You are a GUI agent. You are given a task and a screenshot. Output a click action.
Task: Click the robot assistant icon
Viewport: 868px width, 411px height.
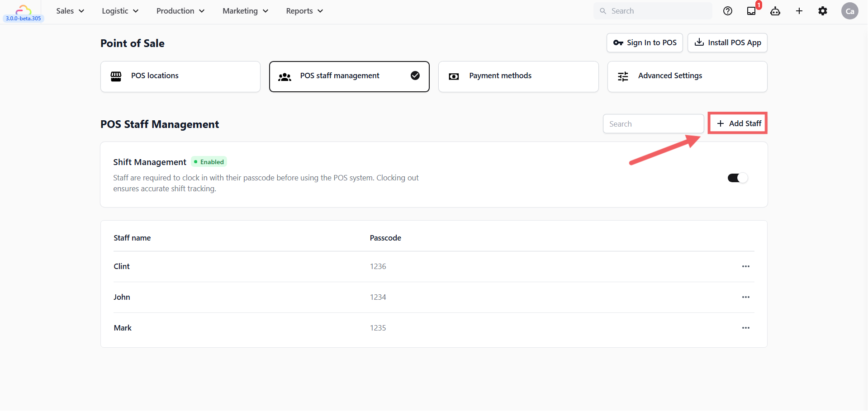[x=775, y=11]
